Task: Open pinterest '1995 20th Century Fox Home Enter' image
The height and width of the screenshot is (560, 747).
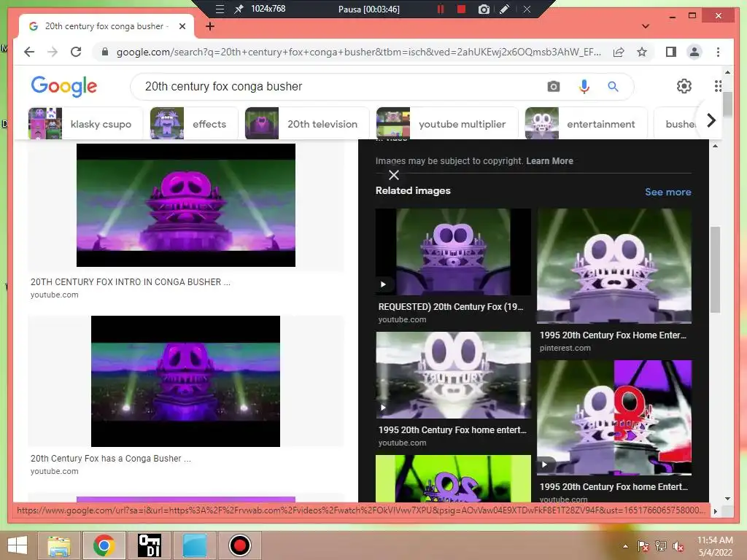Action: [614, 266]
